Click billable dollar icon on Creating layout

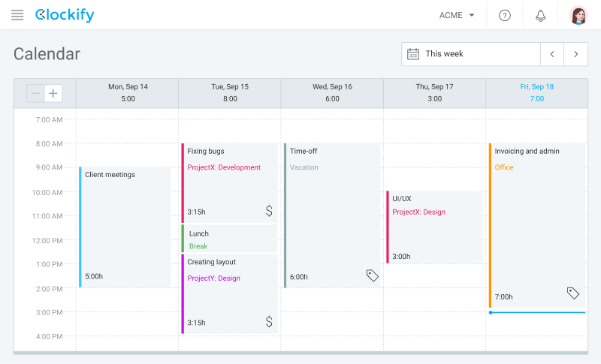pyautogui.click(x=269, y=322)
